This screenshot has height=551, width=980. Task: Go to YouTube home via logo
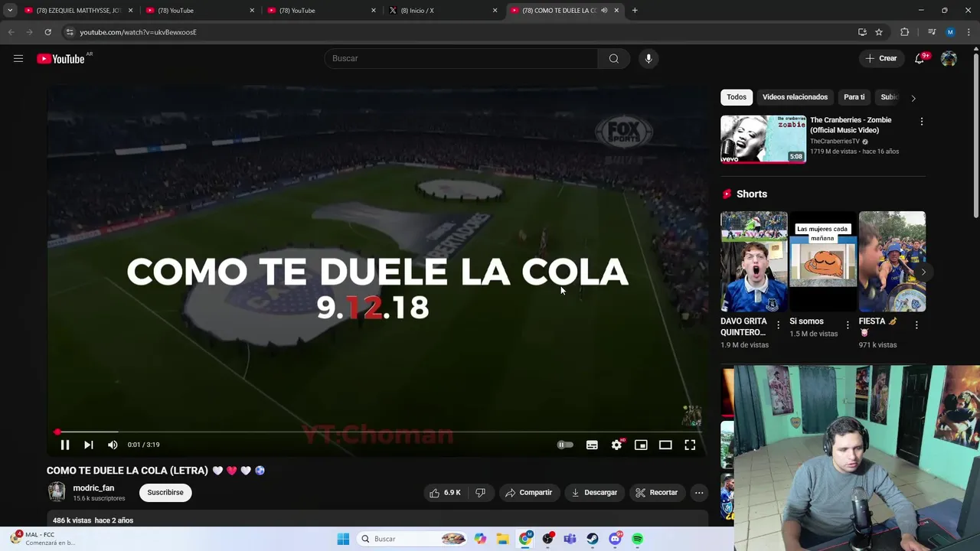[60, 59]
